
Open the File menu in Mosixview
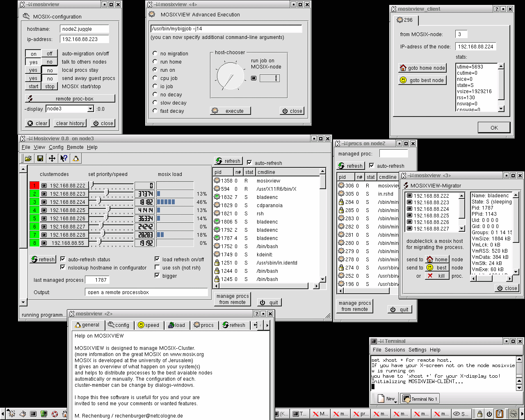tap(26, 147)
